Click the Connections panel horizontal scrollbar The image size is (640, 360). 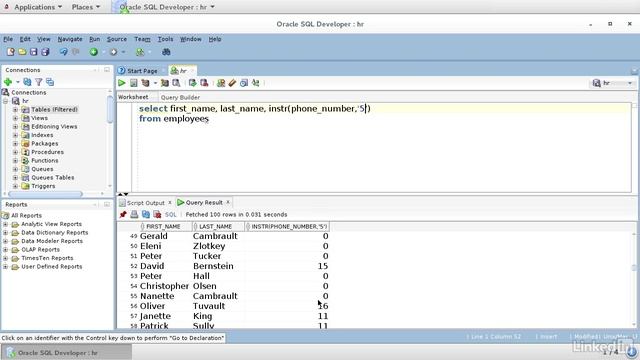pos(45,194)
